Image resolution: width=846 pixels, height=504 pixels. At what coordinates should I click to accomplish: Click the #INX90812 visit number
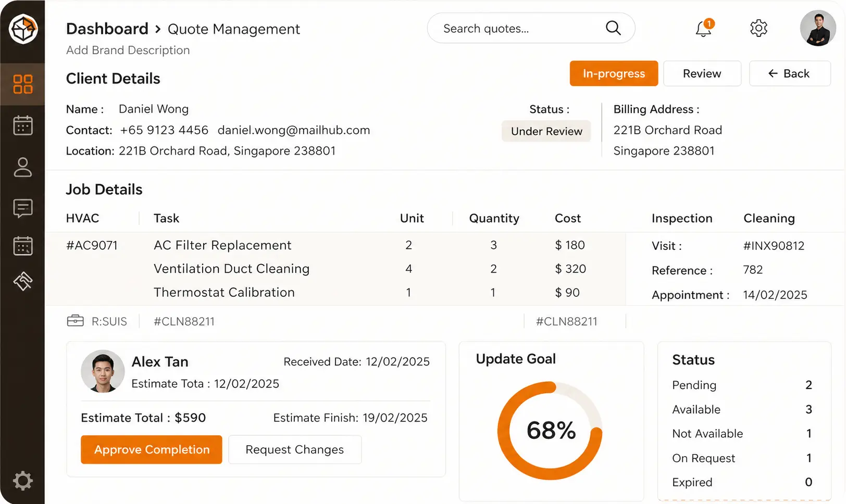[774, 246]
